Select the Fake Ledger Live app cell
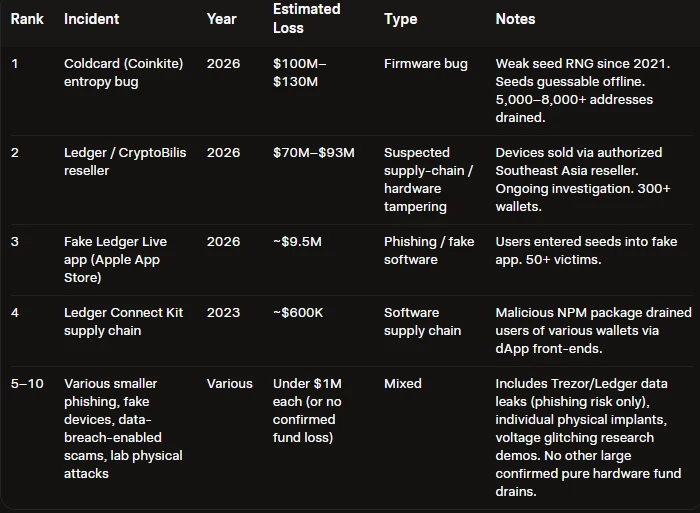Image resolution: width=700 pixels, height=513 pixels. tap(115, 259)
